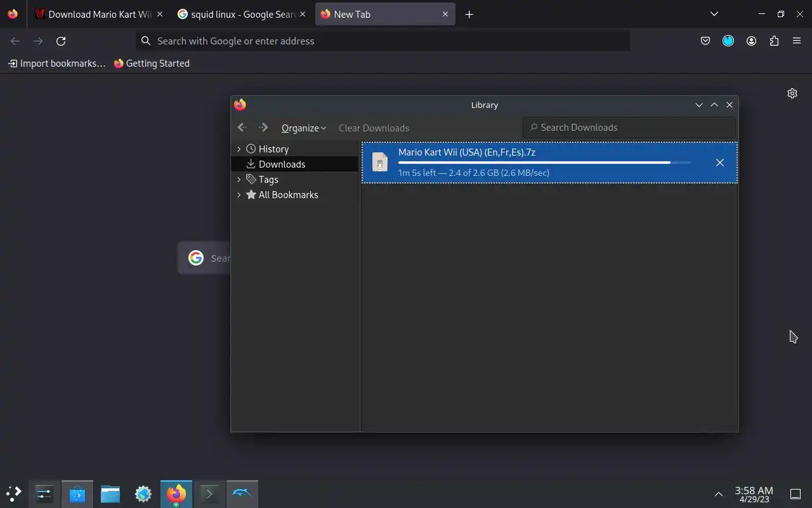The height and width of the screenshot is (508, 812).
Task: Expand the system tray hidden icons arrow
Action: tap(719, 494)
